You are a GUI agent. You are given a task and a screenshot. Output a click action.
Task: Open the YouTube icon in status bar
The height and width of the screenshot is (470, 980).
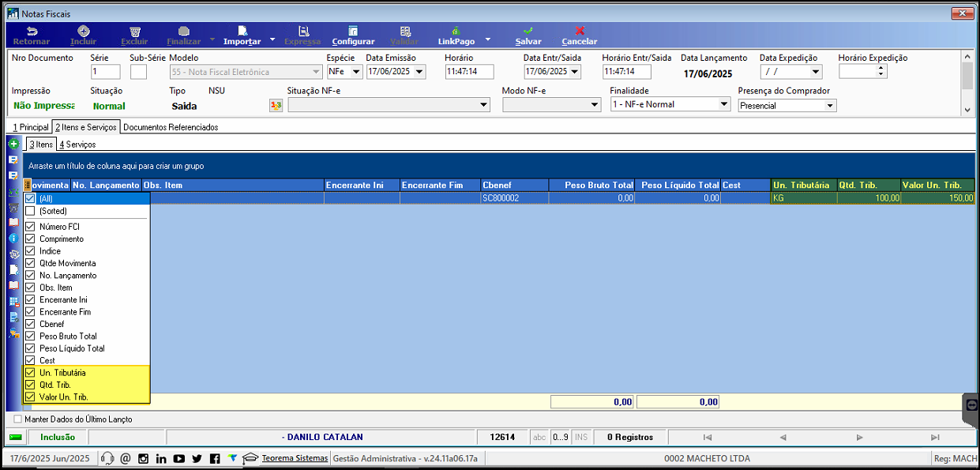coord(179,458)
